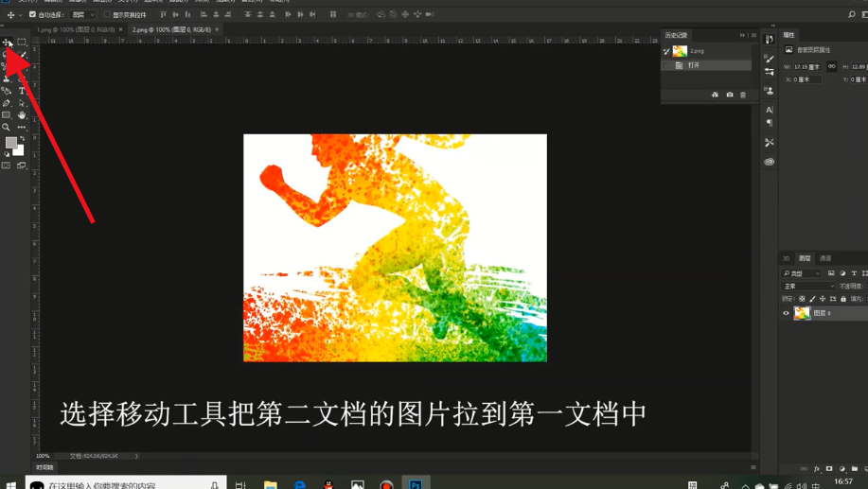Toggle history brush source for Open step

666,65
